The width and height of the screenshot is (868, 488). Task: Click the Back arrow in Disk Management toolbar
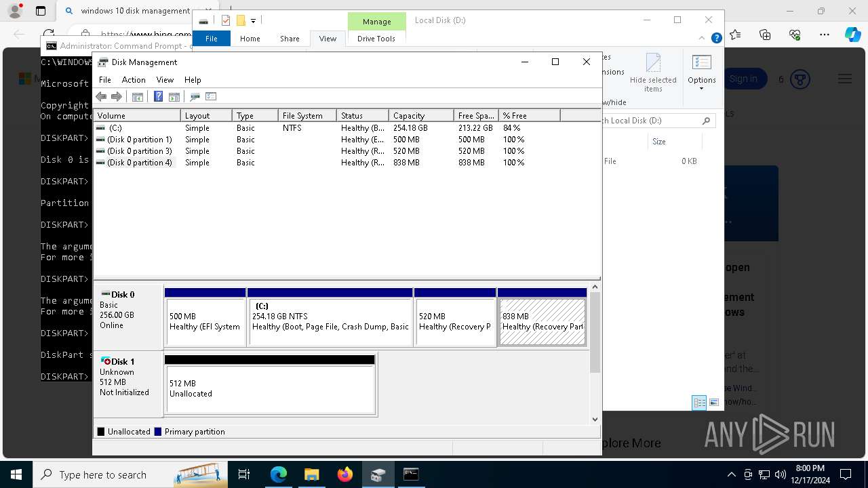[x=102, y=96]
